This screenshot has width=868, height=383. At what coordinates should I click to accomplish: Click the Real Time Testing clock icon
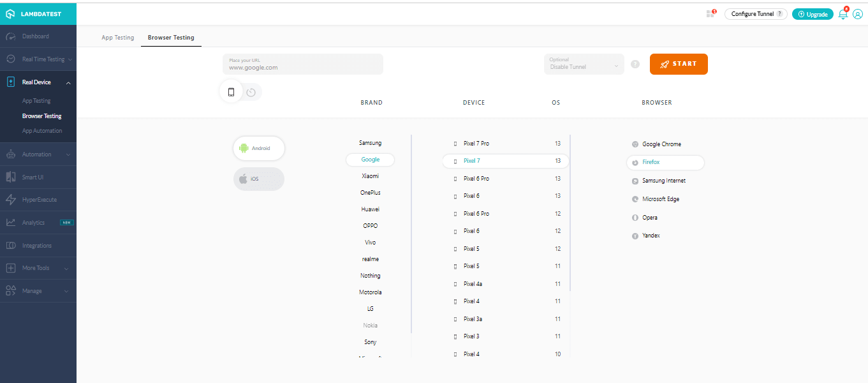10,59
